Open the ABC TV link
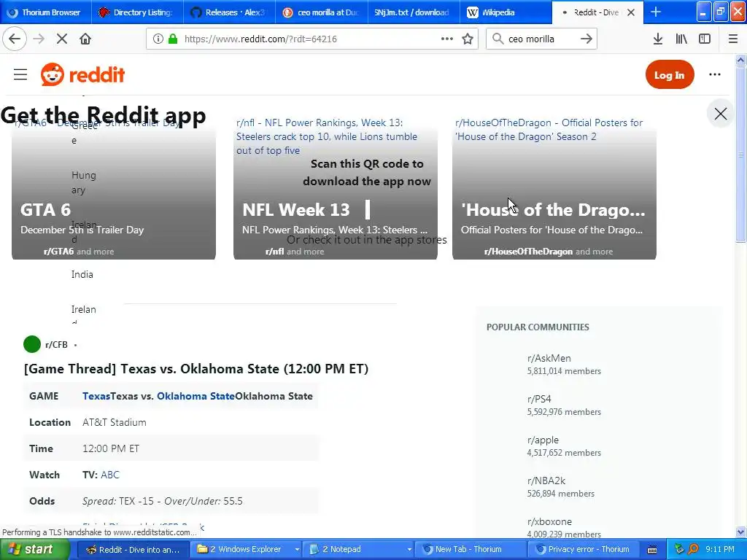Screen dimensions: 747x560 click(110, 475)
